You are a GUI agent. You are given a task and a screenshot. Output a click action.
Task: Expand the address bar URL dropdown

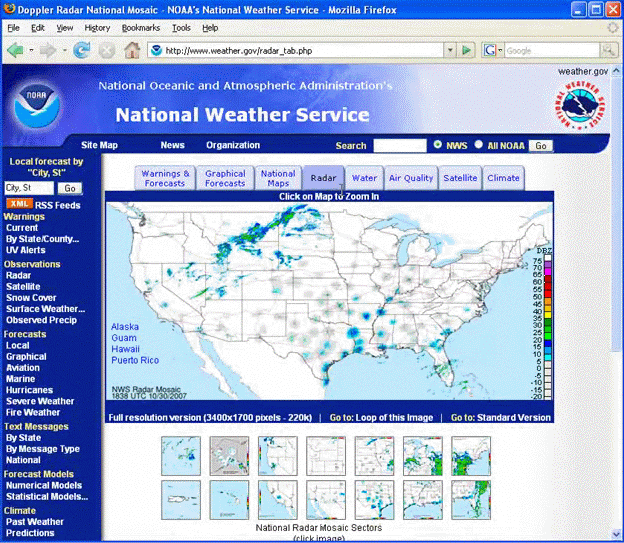(x=450, y=51)
